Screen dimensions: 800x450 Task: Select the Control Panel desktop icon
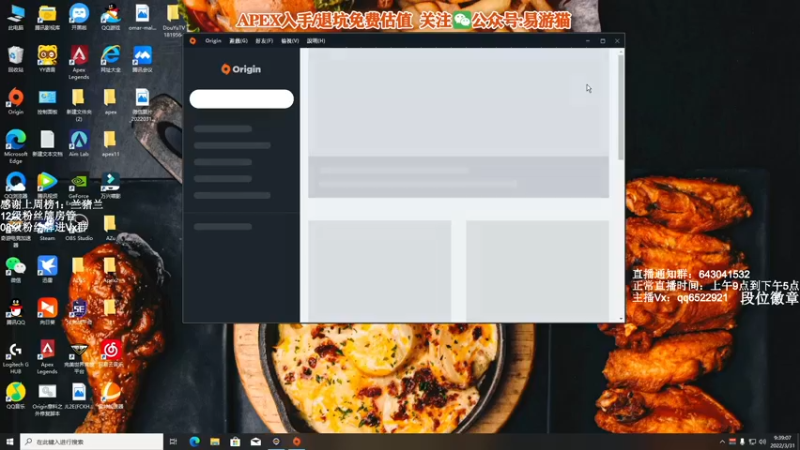point(47,102)
